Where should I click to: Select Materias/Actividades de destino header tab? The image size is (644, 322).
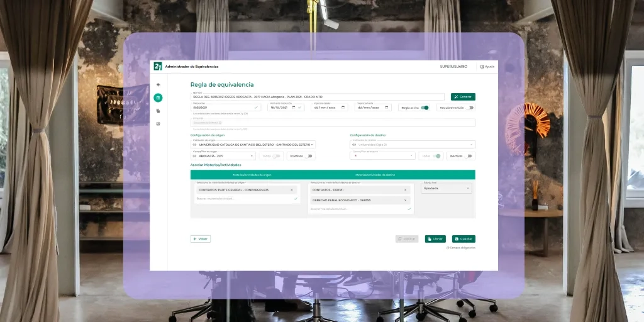375,175
